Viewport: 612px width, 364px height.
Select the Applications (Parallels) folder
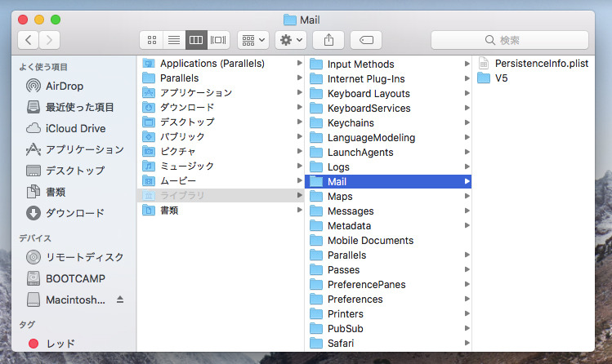point(221,63)
